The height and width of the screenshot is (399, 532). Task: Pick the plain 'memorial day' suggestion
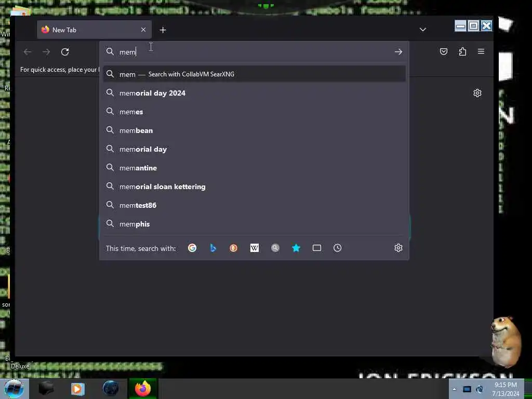(254, 149)
